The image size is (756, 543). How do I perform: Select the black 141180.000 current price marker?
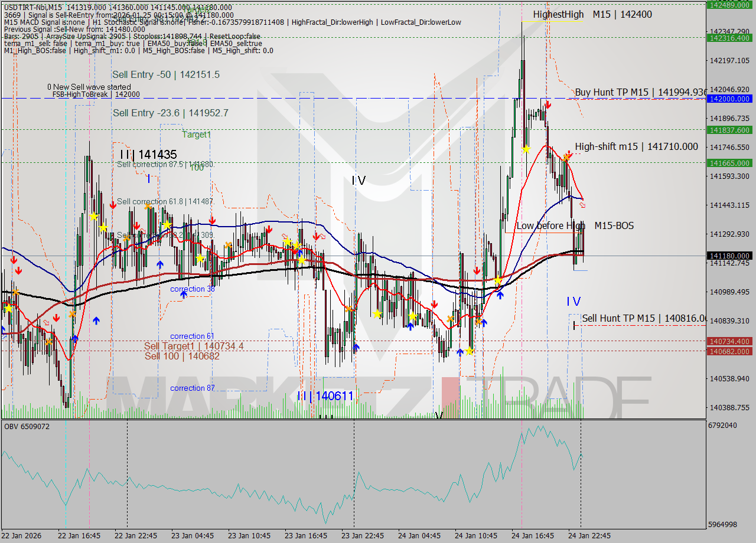coord(731,256)
